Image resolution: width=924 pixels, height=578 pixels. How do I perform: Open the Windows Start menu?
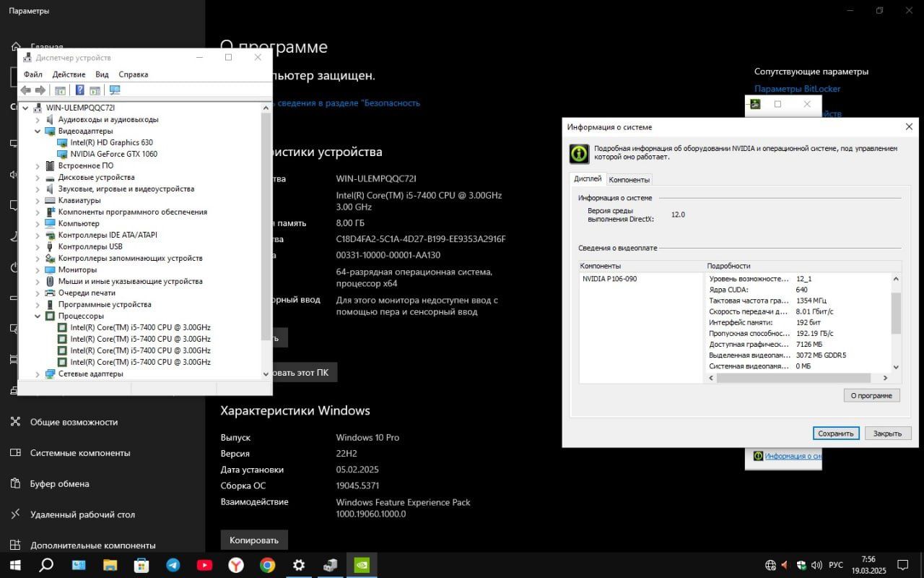[14, 565]
